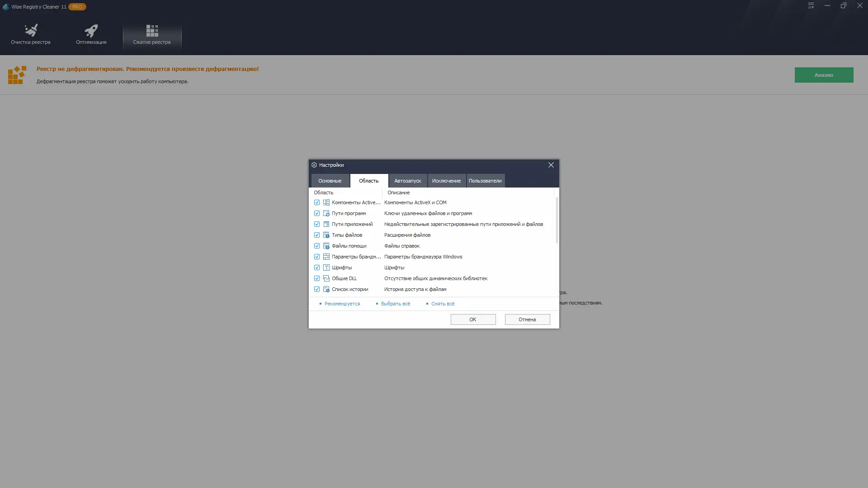The height and width of the screenshot is (488, 868).
Task: Open the registry cleaning (Очистка реестра) section
Action: pyautogui.click(x=31, y=35)
